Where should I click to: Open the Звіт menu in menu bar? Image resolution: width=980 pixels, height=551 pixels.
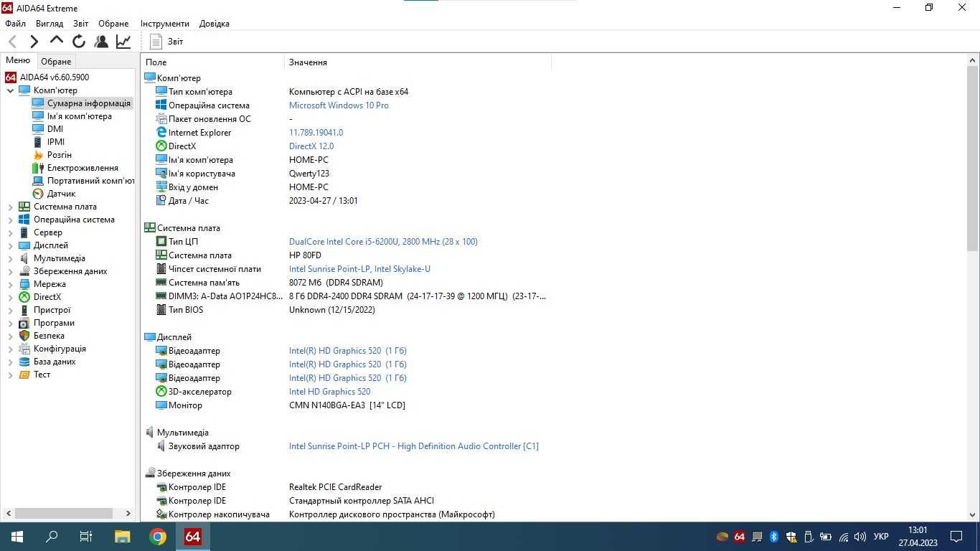coord(81,24)
